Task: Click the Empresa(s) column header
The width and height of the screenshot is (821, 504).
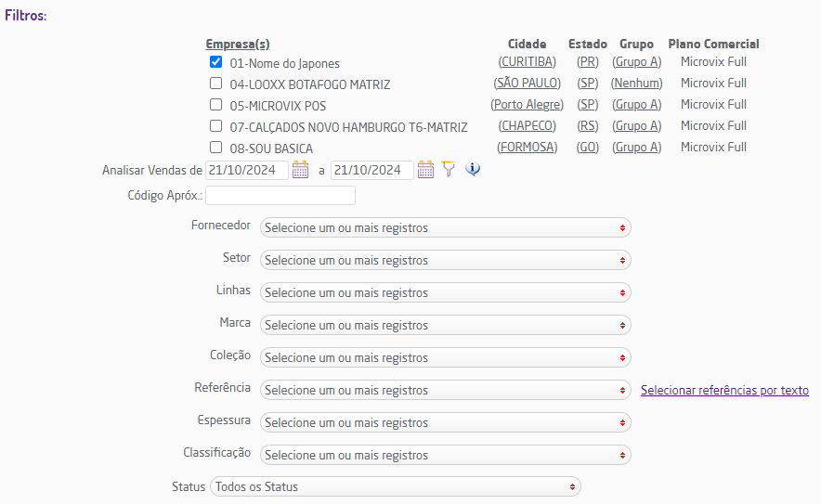Action: pos(238,45)
